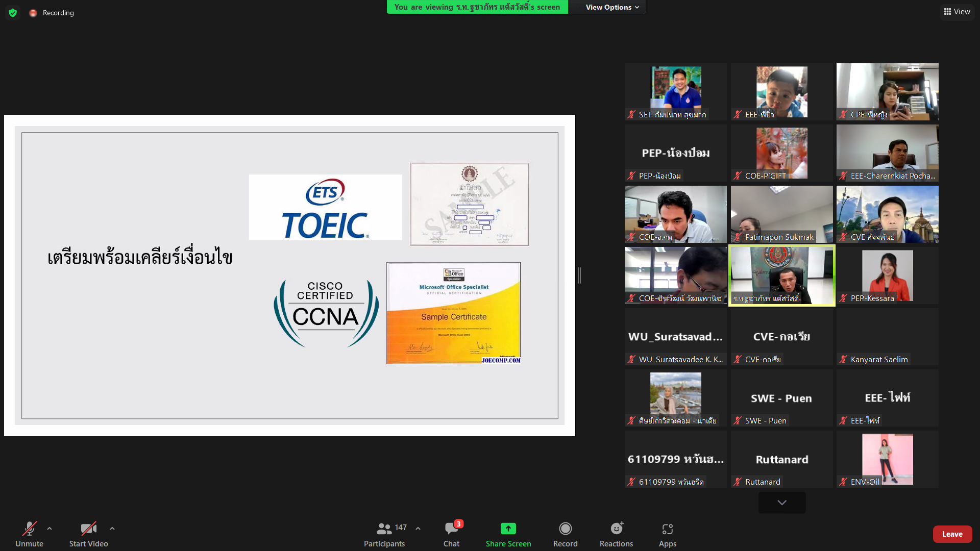The width and height of the screenshot is (980, 551).
Task: Select the Patimapon Sukmak video tile
Action: 781,214
